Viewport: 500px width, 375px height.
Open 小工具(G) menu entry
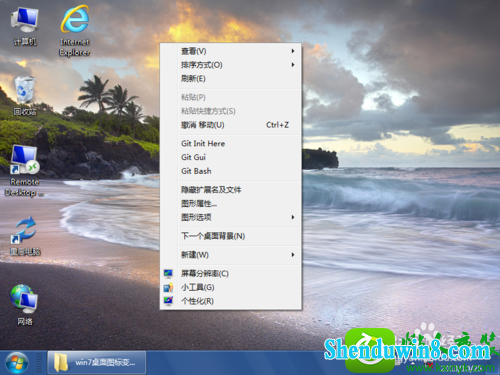231,287
